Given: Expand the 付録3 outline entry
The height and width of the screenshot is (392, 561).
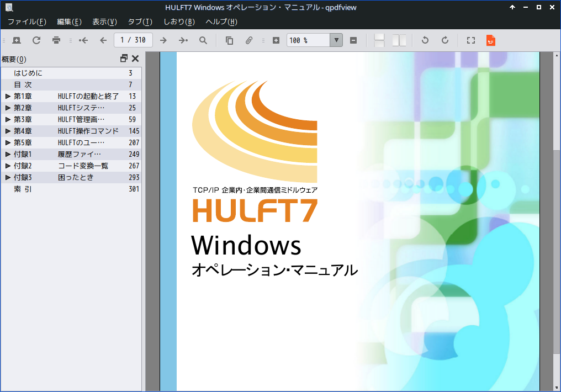Looking at the screenshot, I should point(8,177).
